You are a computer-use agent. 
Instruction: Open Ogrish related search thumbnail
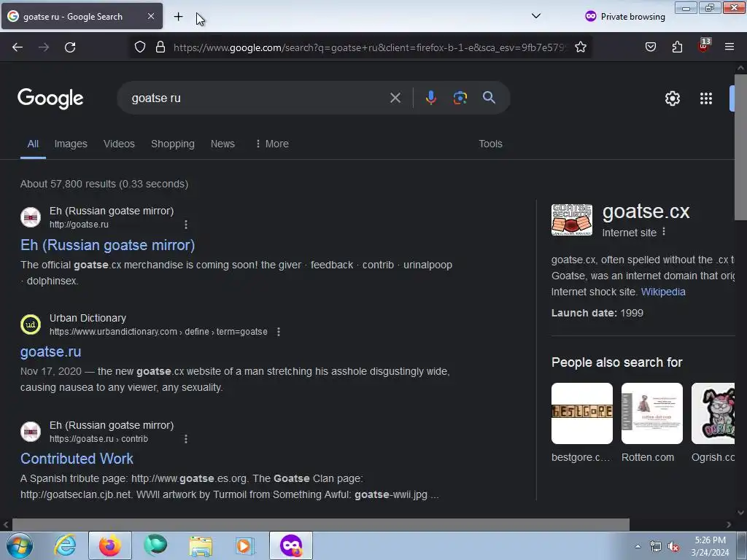click(x=713, y=413)
